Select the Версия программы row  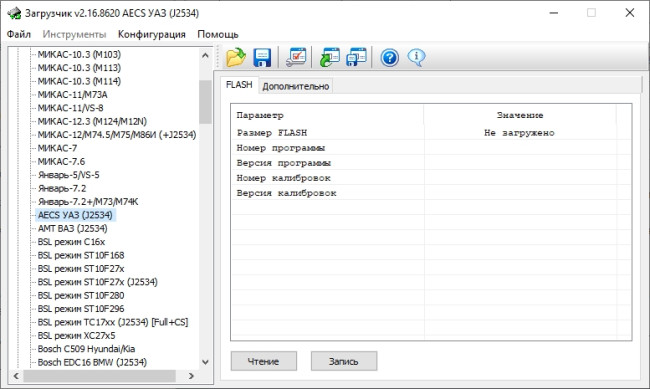point(431,163)
